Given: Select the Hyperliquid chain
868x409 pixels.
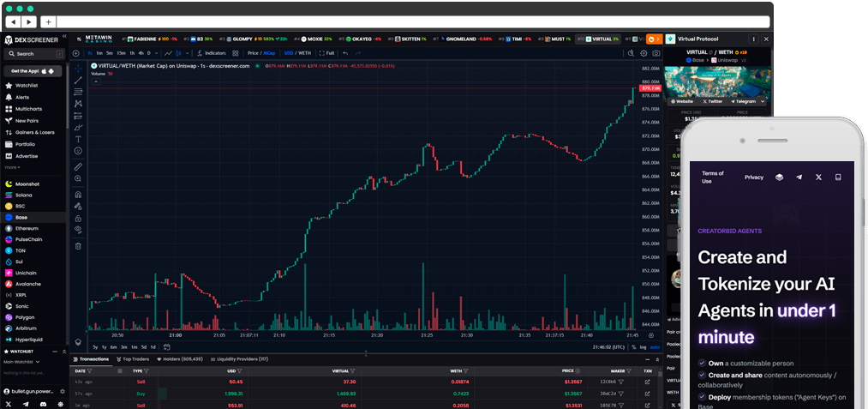Looking at the screenshot, I should pyautogui.click(x=29, y=340).
